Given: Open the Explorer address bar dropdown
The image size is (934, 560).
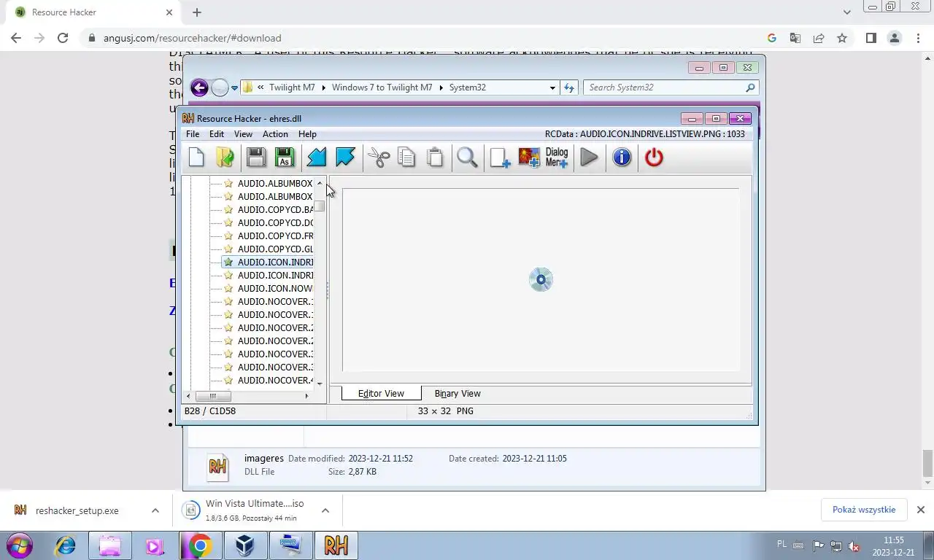Looking at the screenshot, I should [x=552, y=87].
